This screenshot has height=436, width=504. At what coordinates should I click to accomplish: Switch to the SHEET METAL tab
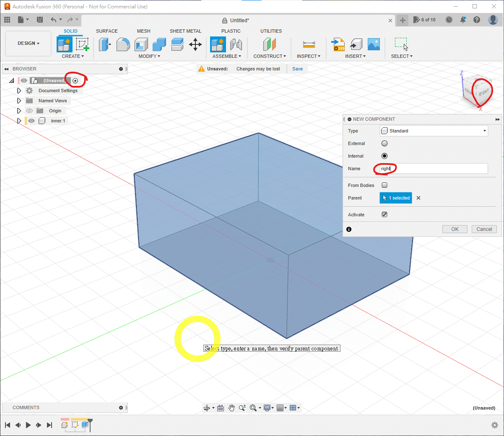click(x=185, y=31)
